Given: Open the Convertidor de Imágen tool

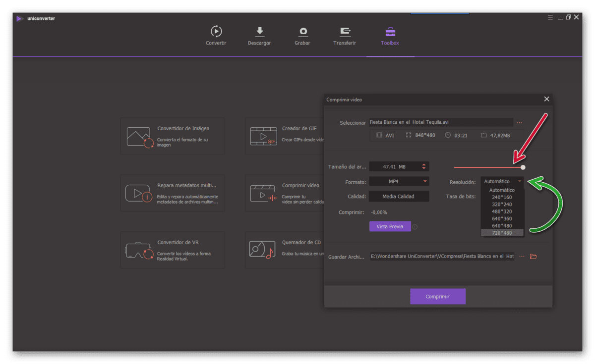Looking at the screenshot, I should 173,136.
